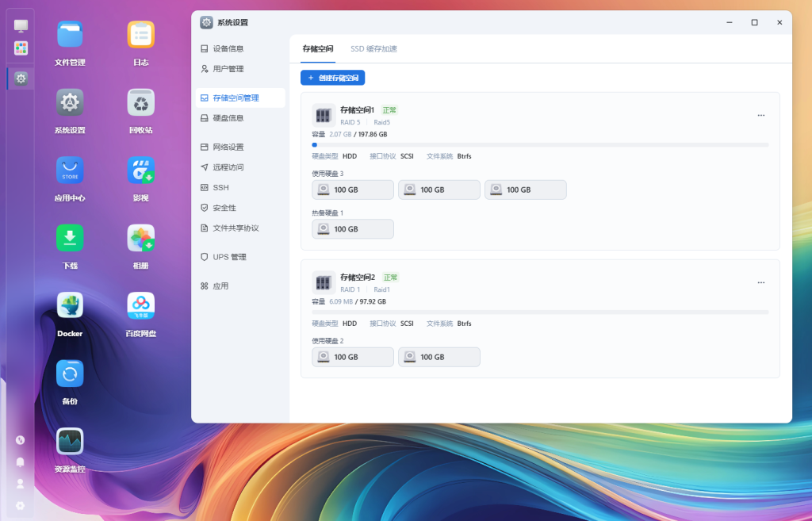The width and height of the screenshot is (812, 521).
Task: Click the 创建存储空间 button
Action: click(333, 78)
